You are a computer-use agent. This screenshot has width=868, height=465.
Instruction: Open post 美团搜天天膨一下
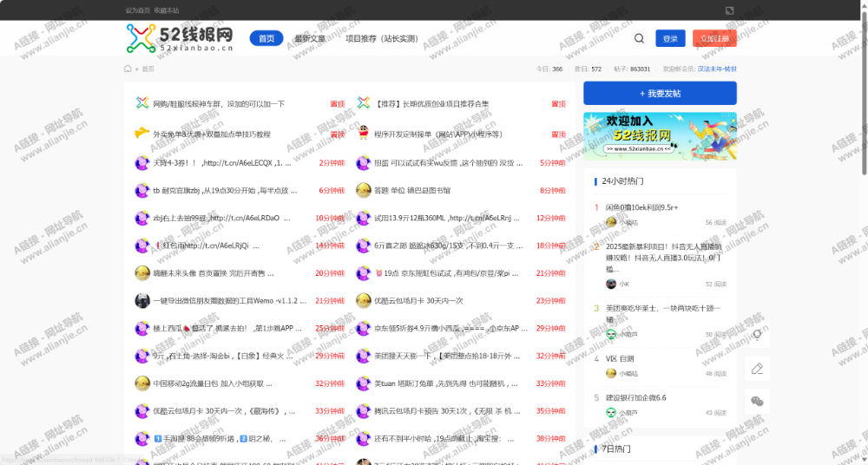point(447,356)
